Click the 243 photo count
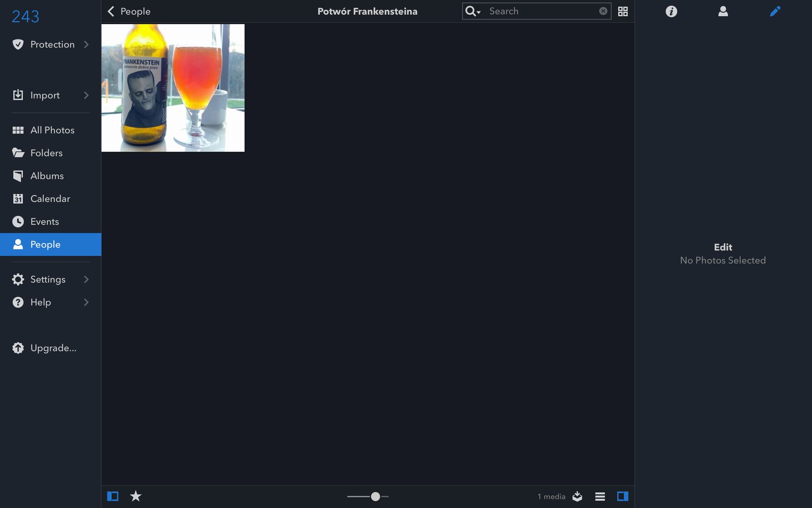 (x=25, y=17)
